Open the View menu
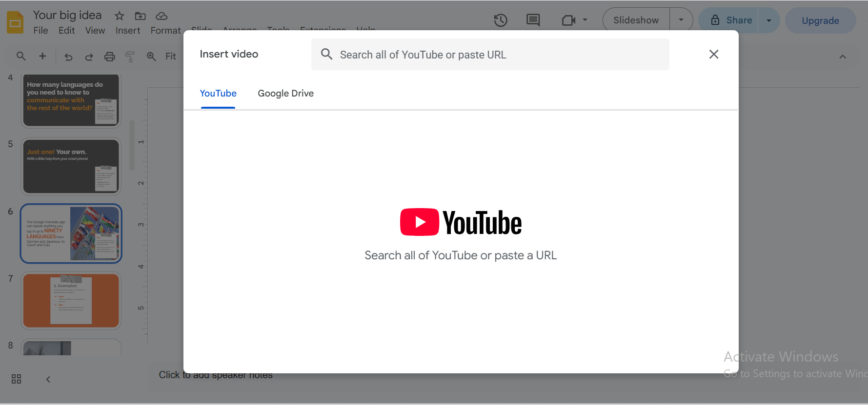Image resolution: width=868 pixels, height=405 pixels. click(x=95, y=30)
